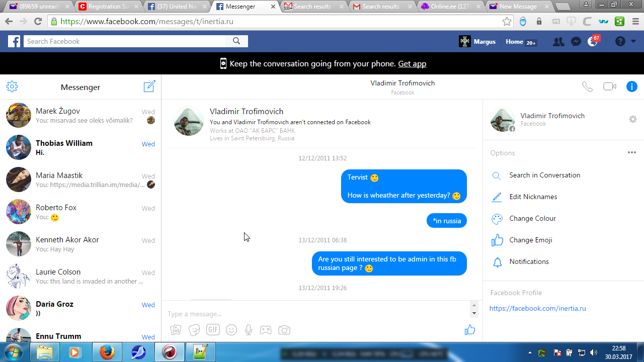Expand the Facebook account dropdown arrow
The height and width of the screenshot is (362, 644).
(x=633, y=42)
